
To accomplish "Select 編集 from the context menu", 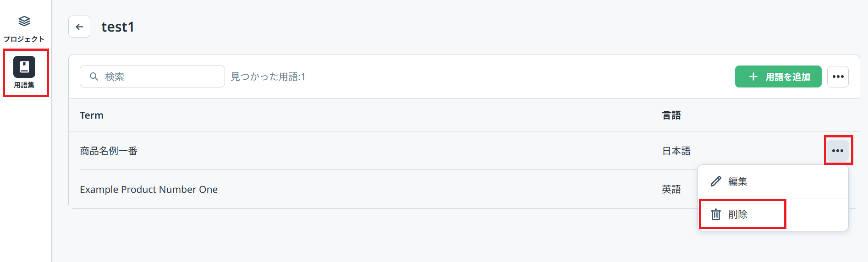I will pyautogui.click(x=738, y=181).
